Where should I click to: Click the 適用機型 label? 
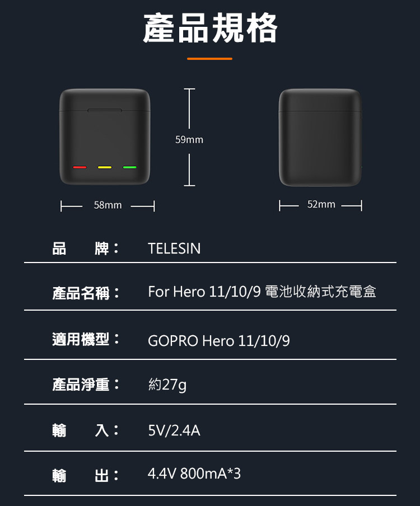tap(86, 339)
